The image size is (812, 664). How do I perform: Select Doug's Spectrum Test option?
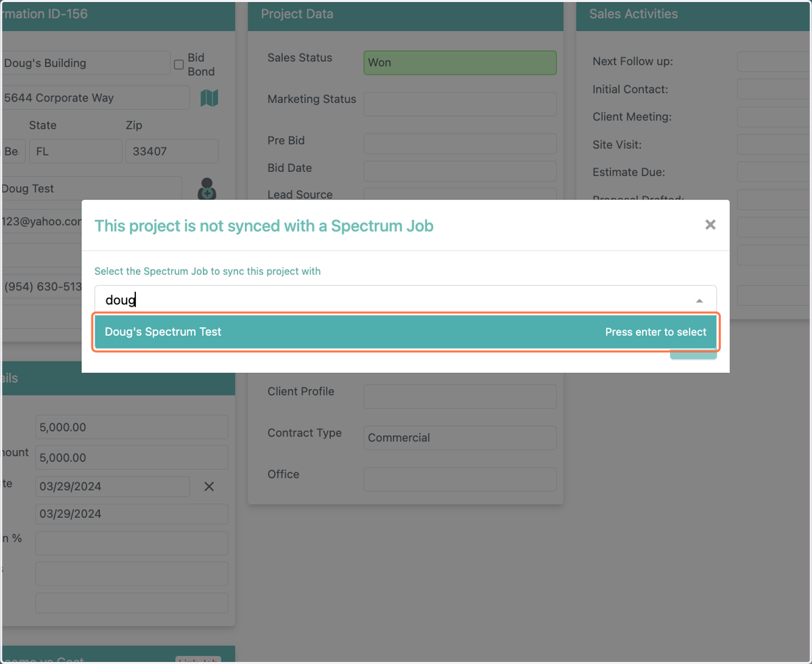coord(405,332)
